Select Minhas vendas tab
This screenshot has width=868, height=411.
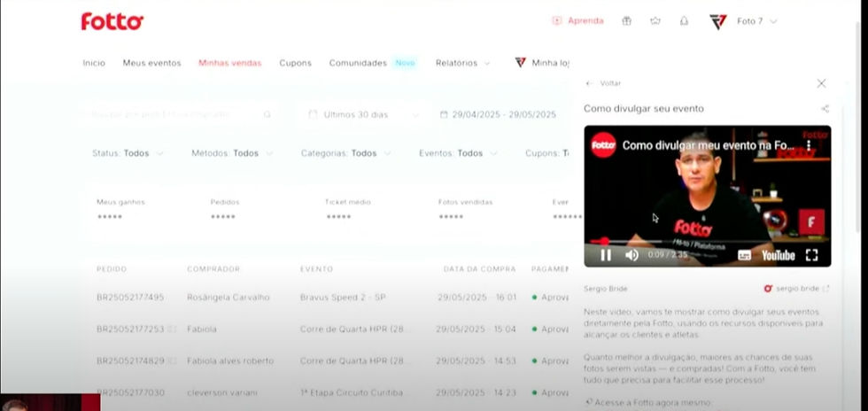(229, 63)
